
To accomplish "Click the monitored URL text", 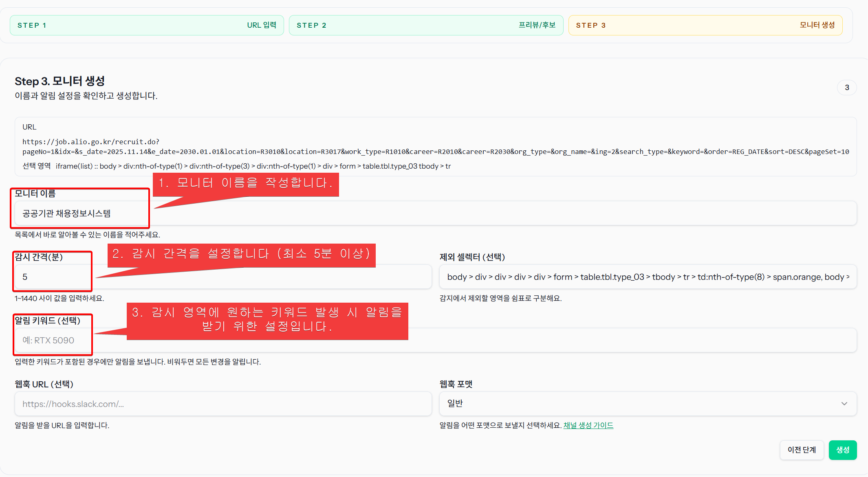I will click(435, 147).
